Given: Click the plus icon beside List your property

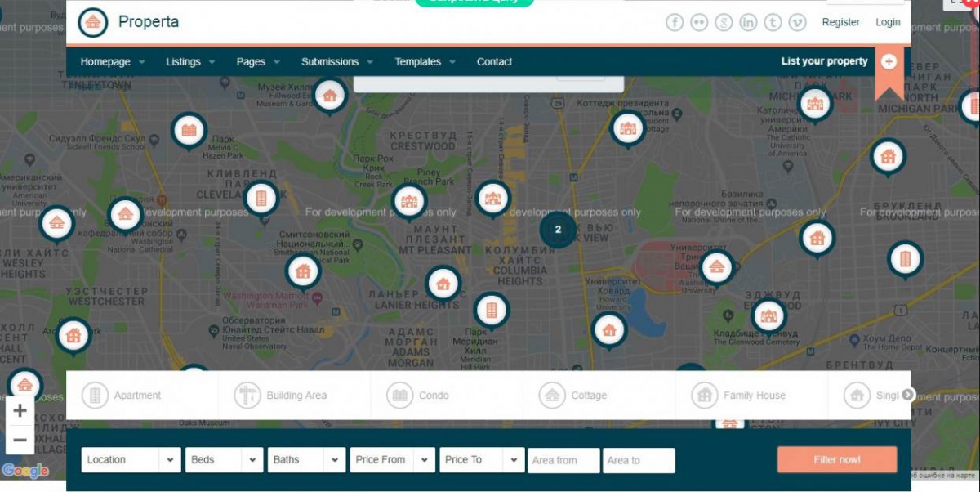Looking at the screenshot, I should click(889, 62).
